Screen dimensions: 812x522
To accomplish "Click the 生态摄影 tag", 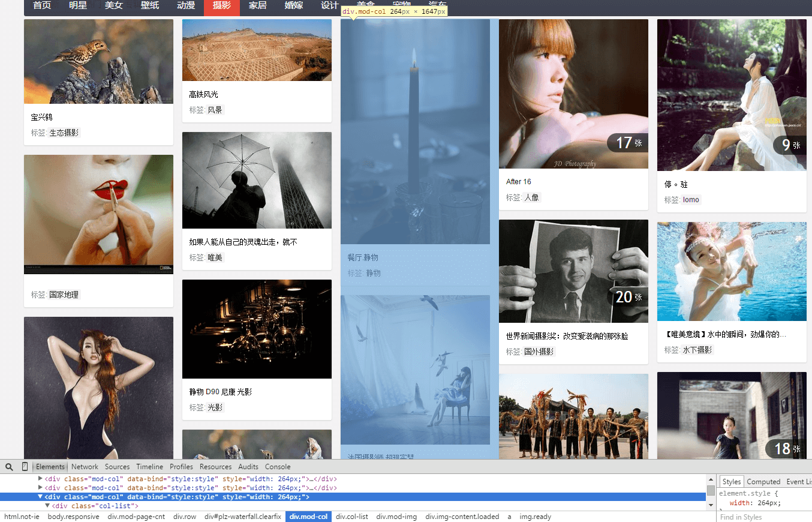I will [x=64, y=133].
